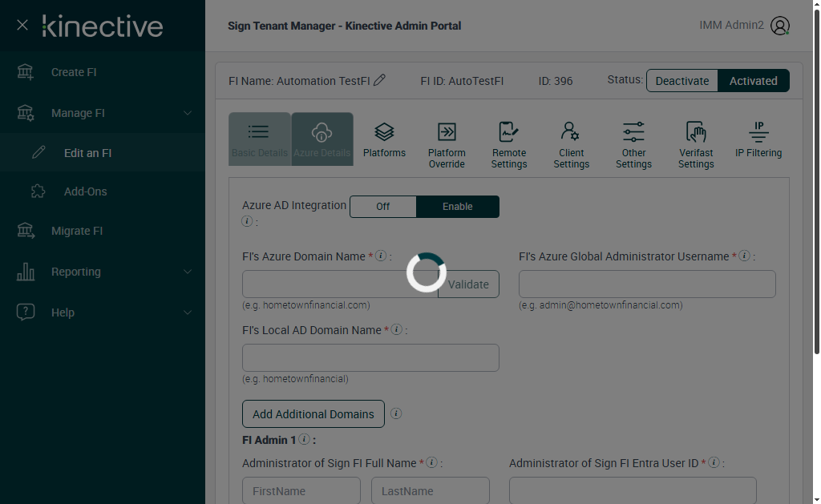Click the Edit an FI pencil icon
The height and width of the screenshot is (504, 821).
[38, 152]
